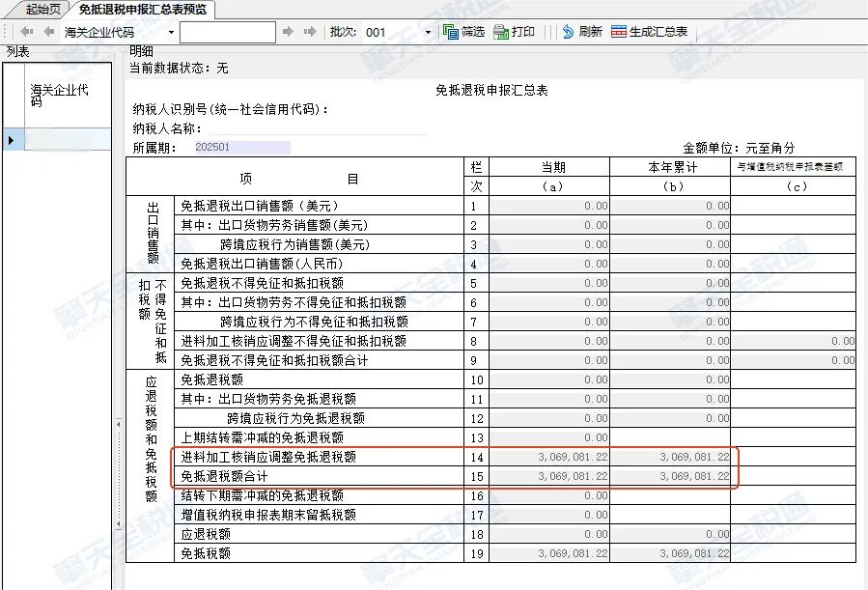Click row 14 当期 value 3,069,081.22
868x590 pixels.
coord(549,457)
